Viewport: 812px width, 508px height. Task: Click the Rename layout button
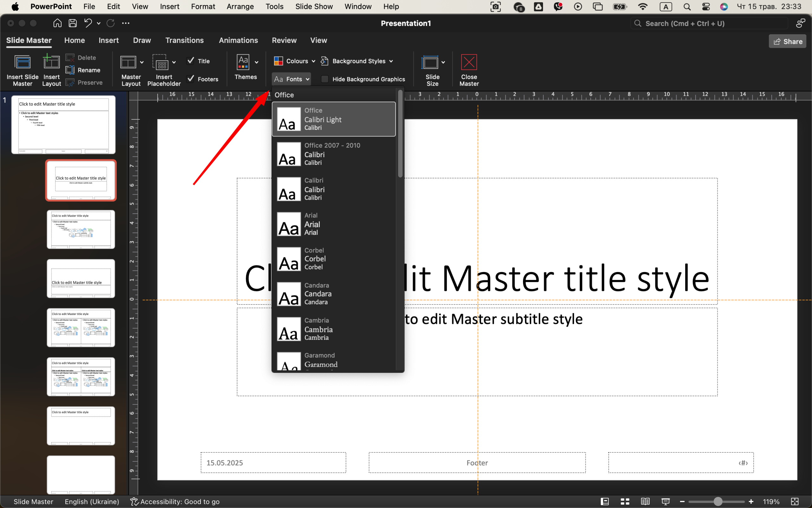click(83, 70)
